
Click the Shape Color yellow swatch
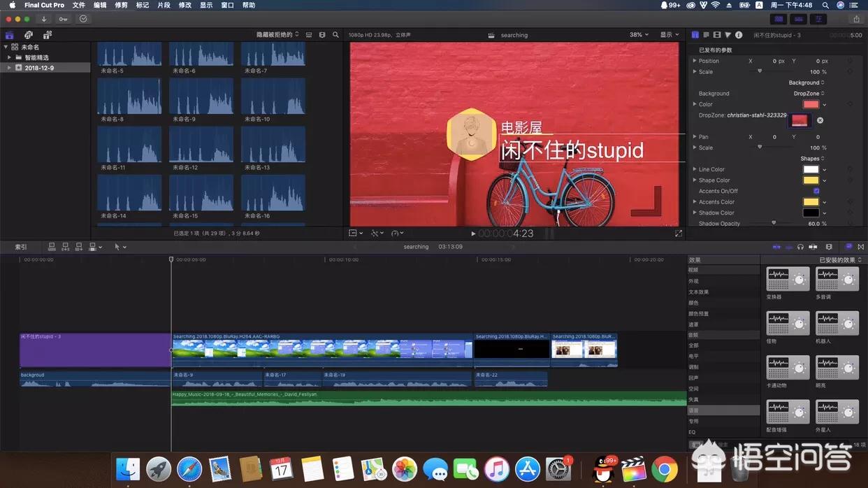810,180
